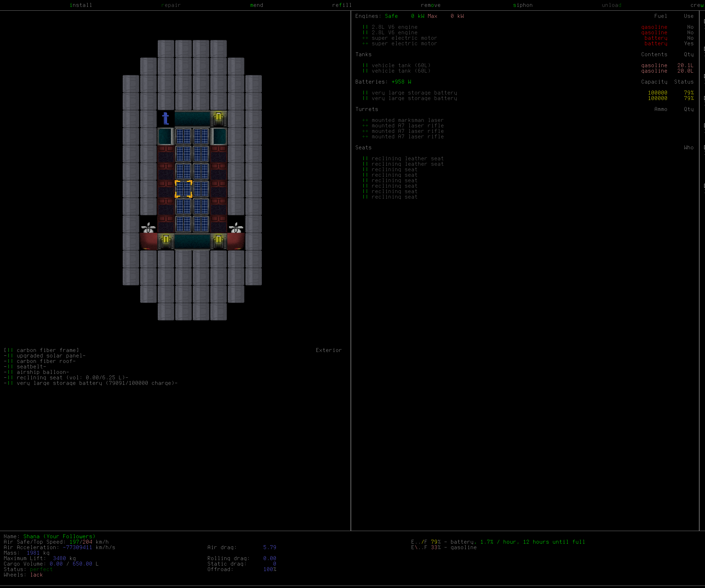Click the "super electric motor" row marked No

pos(528,38)
